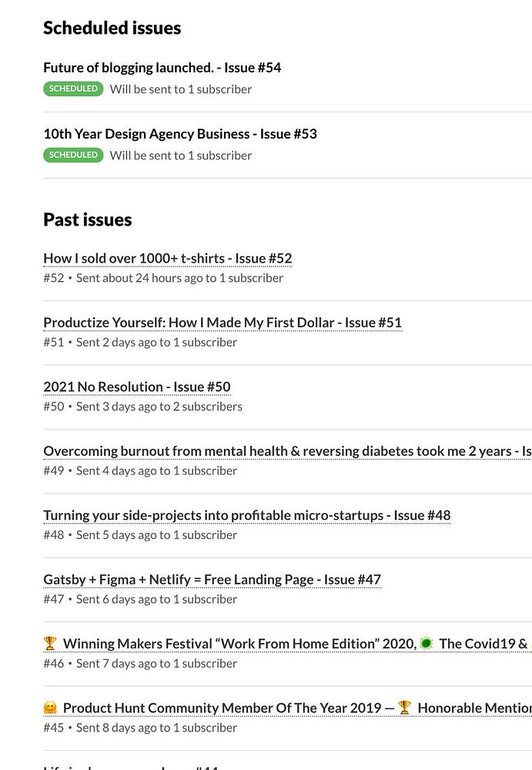Open 'Productize Yourself' Issue #51 link
The height and width of the screenshot is (770, 532).
coord(223,323)
